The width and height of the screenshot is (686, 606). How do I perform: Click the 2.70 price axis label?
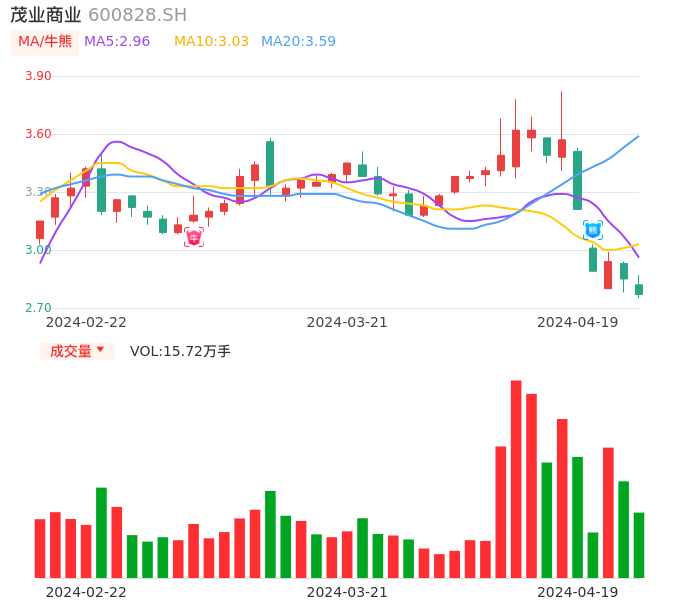(38, 308)
